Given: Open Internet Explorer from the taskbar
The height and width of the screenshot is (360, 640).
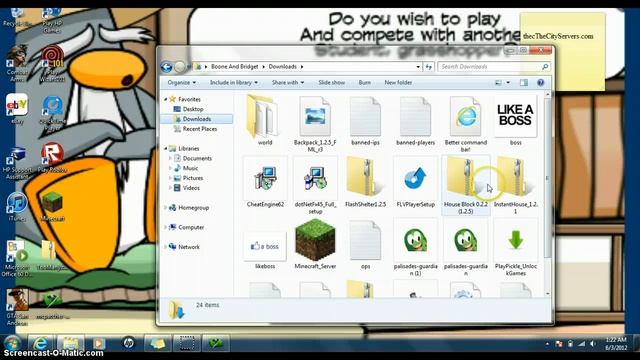Looking at the screenshot, I should (40, 343).
